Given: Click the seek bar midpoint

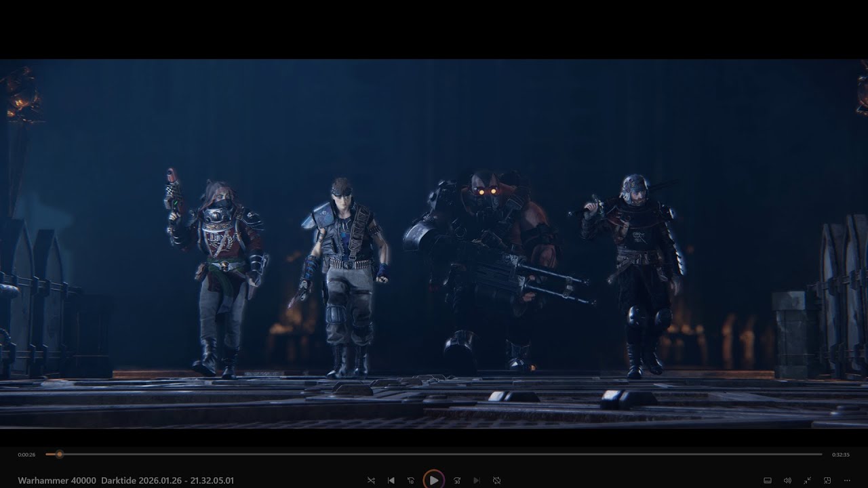Looking at the screenshot, I should click(x=434, y=454).
